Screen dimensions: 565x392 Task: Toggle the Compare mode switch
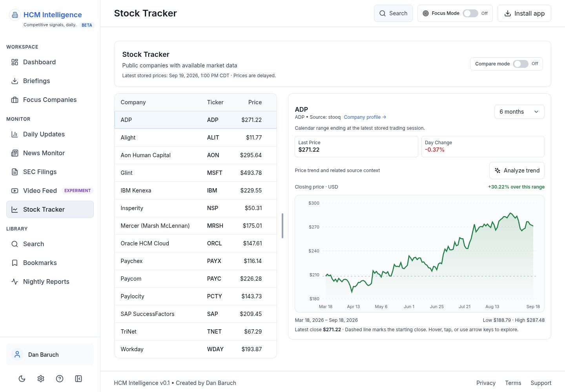(x=521, y=64)
